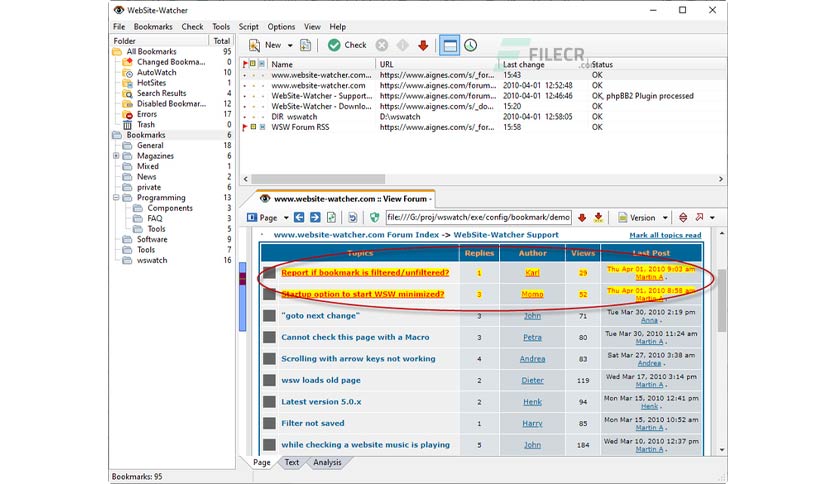The height and width of the screenshot is (484, 836).
Task: Select the View Forum browser tab
Action: click(346, 199)
